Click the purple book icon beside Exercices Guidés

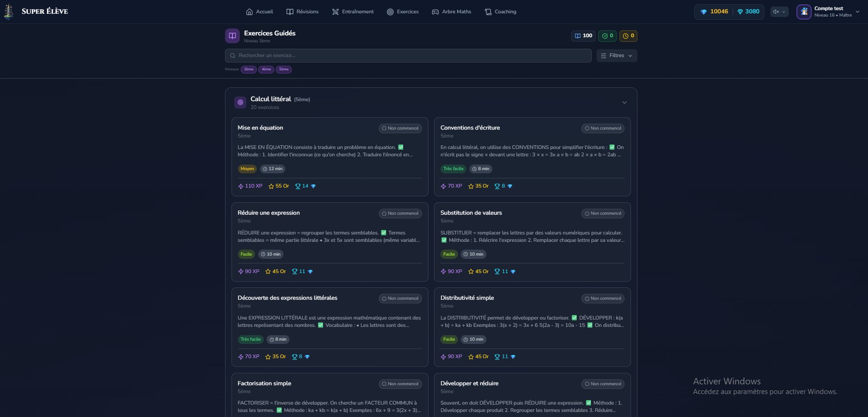point(232,36)
